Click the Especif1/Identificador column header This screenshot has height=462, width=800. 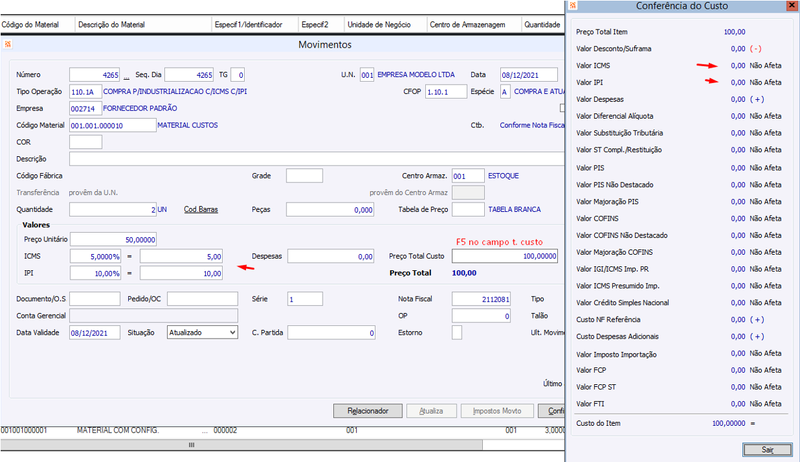pos(254,24)
